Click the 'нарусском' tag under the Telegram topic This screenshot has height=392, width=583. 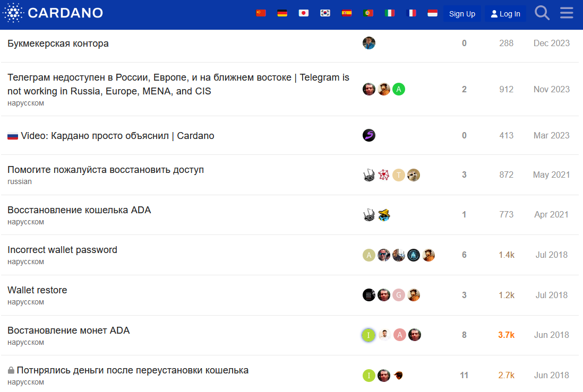click(25, 103)
